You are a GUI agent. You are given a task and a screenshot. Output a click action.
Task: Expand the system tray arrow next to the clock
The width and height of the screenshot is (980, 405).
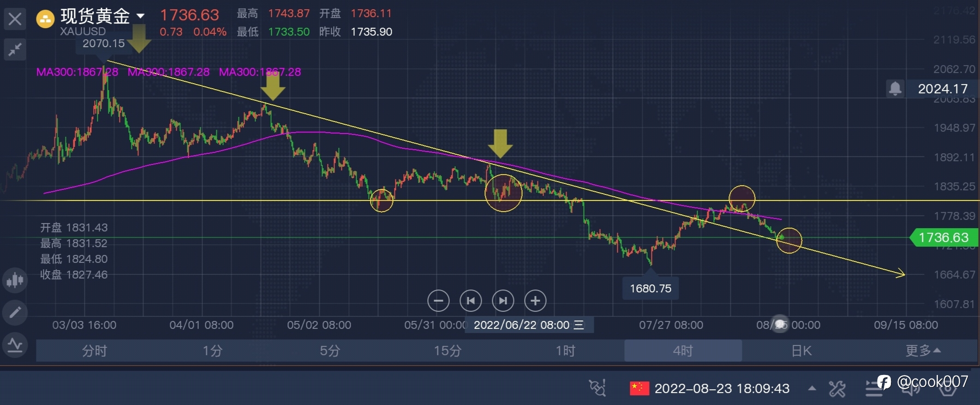tap(812, 388)
